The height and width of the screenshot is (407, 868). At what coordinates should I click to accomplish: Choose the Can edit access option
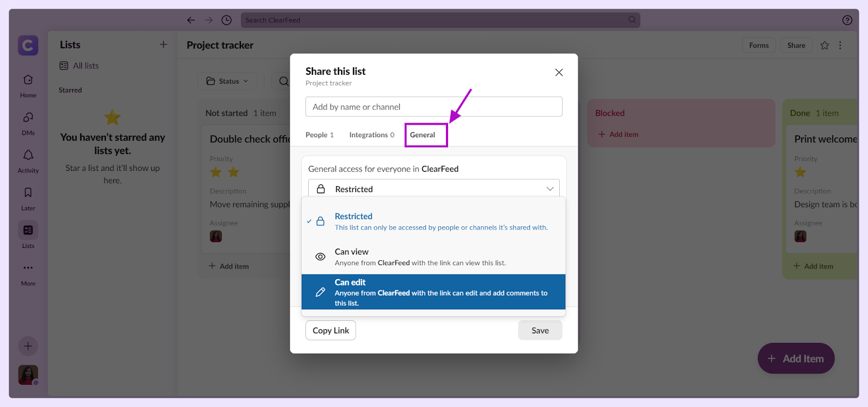coord(433,292)
